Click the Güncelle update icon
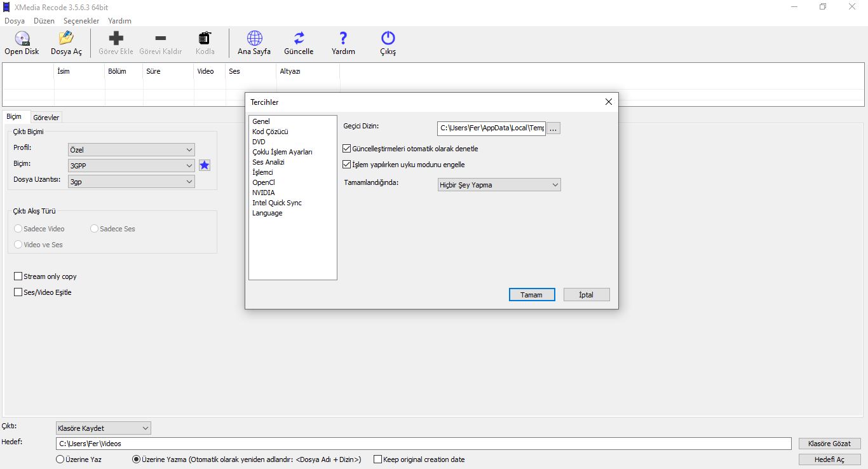The image size is (868, 469). 299,38
